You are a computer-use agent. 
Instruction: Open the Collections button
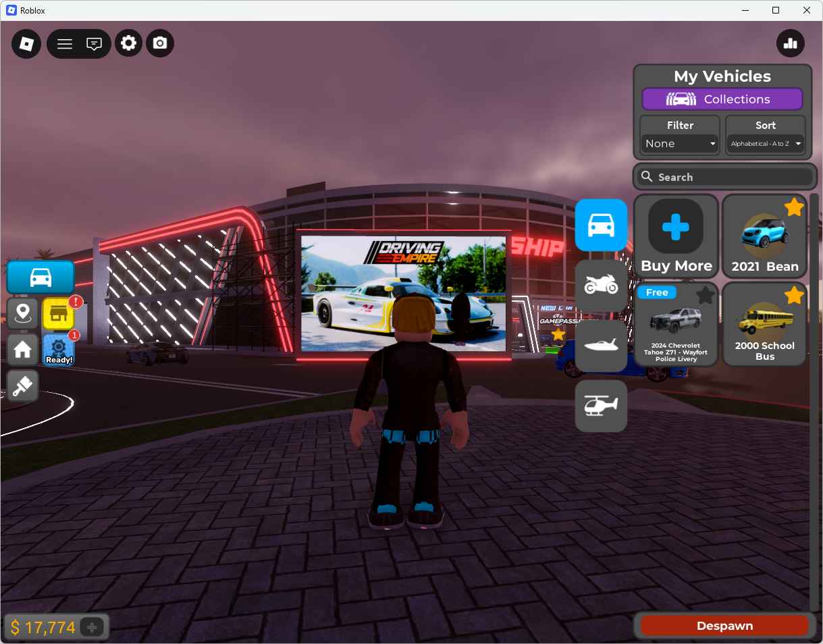click(x=722, y=99)
